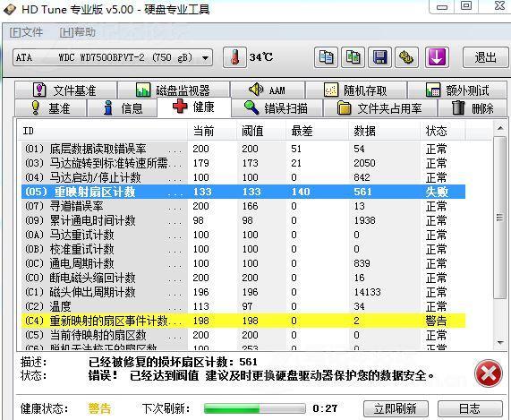511x420 pixels.
Task: Click the scrollbar up arrow
Action: point(500,128)
